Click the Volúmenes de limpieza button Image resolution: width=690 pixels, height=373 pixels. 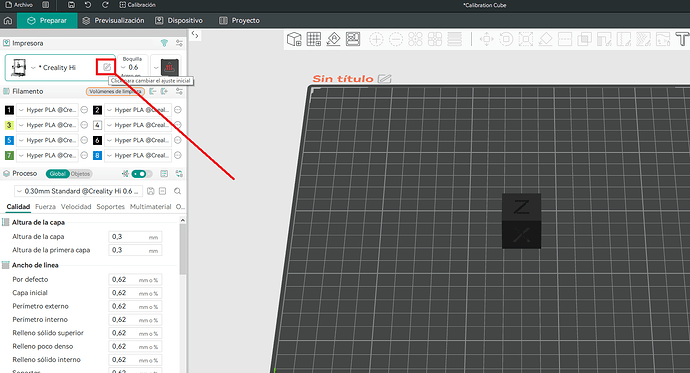tap(115, 91)
